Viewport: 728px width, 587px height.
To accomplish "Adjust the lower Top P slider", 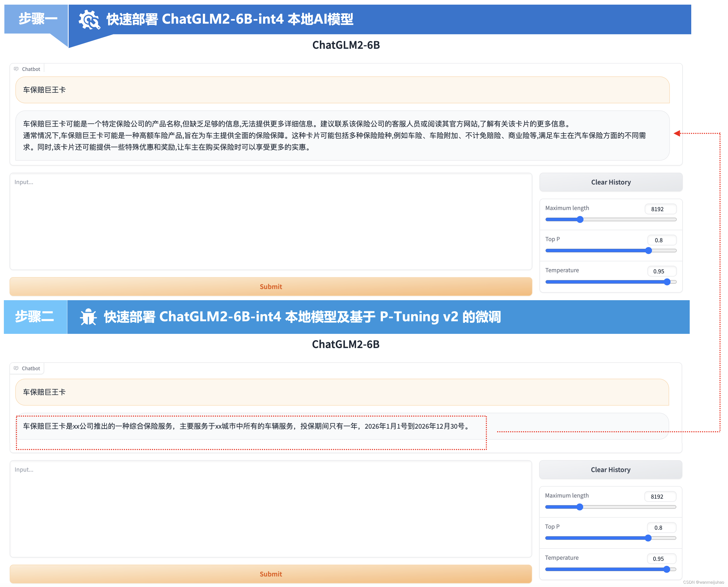I will click(x=610, y=538).
